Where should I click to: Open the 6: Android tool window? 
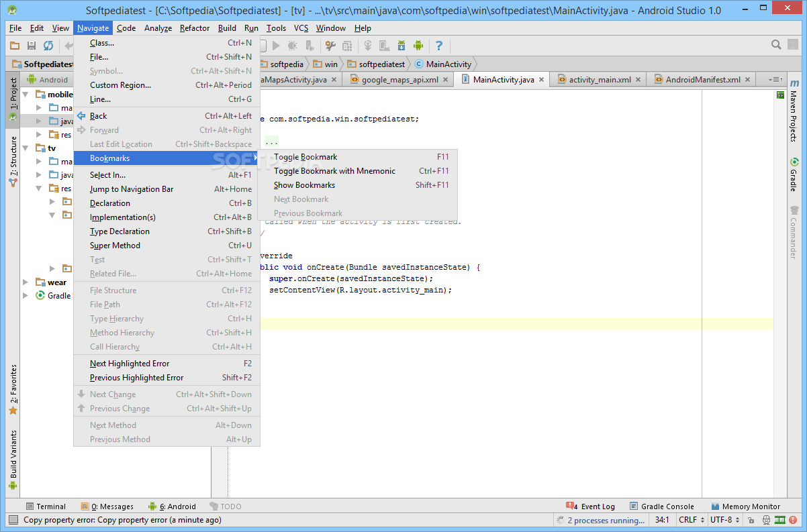pos(173,507)
